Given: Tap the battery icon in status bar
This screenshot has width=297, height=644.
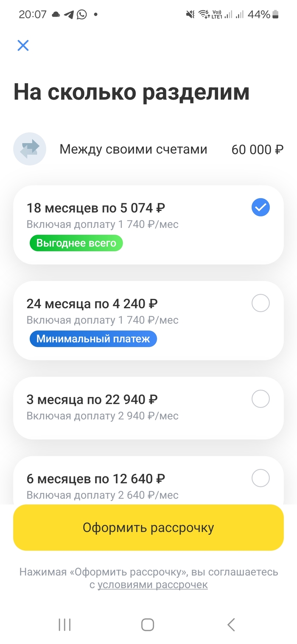Looking at the screenshot, I should (x=276, y=14).
